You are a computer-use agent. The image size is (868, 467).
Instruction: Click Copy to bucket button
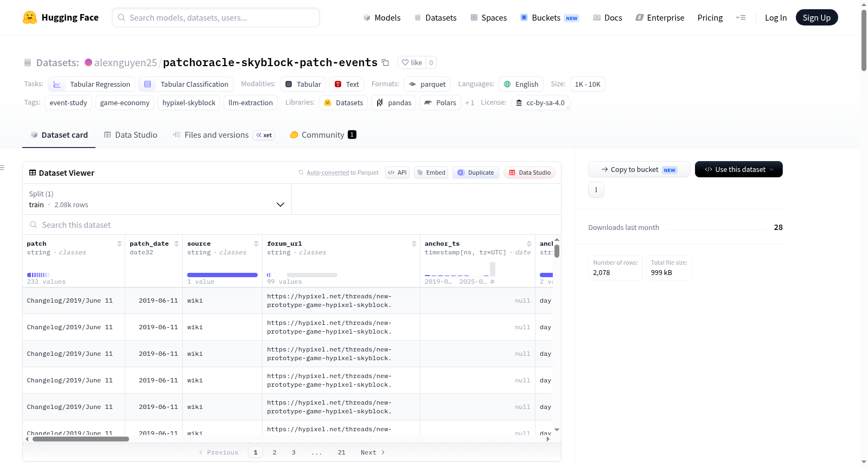(x=639, y=169)
